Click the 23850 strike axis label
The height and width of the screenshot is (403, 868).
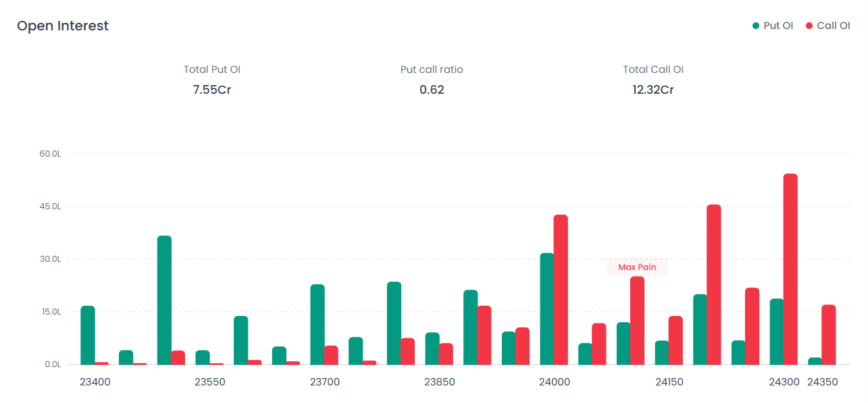(439, 382)
